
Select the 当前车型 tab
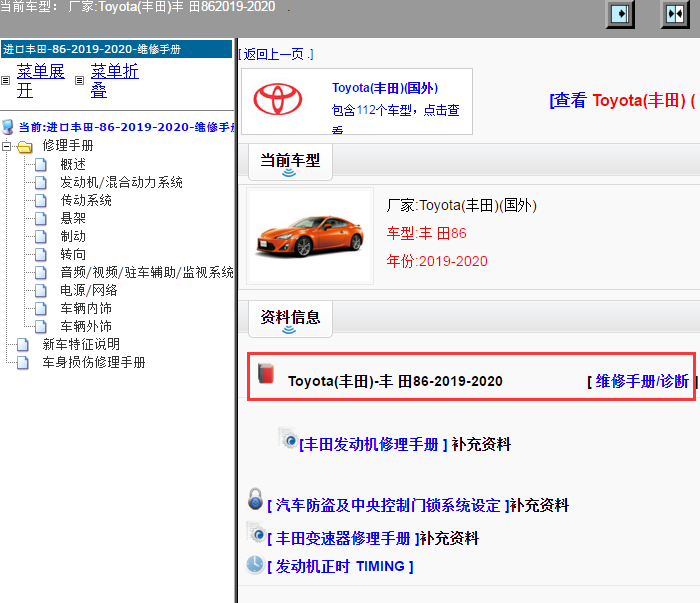(290, 162)
